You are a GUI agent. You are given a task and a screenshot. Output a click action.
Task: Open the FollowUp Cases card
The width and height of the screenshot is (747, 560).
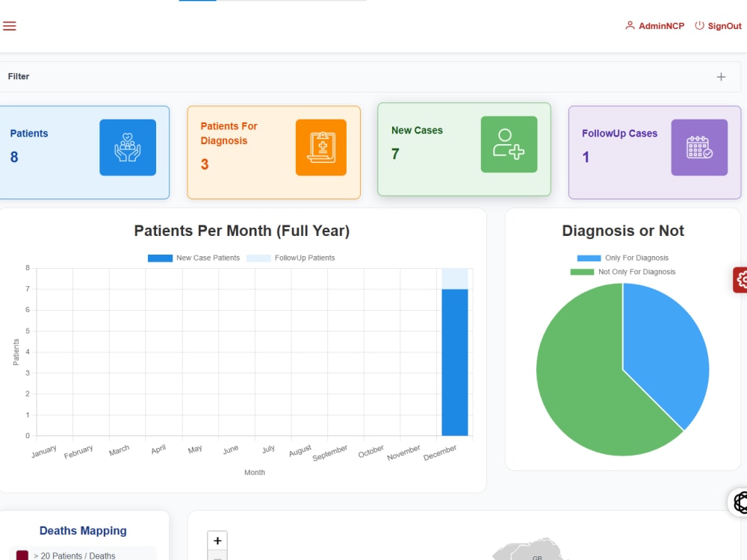click(654, 152)
